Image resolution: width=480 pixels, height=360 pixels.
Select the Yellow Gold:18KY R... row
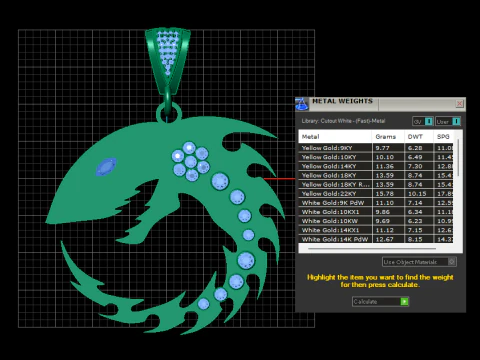point(376,184)
